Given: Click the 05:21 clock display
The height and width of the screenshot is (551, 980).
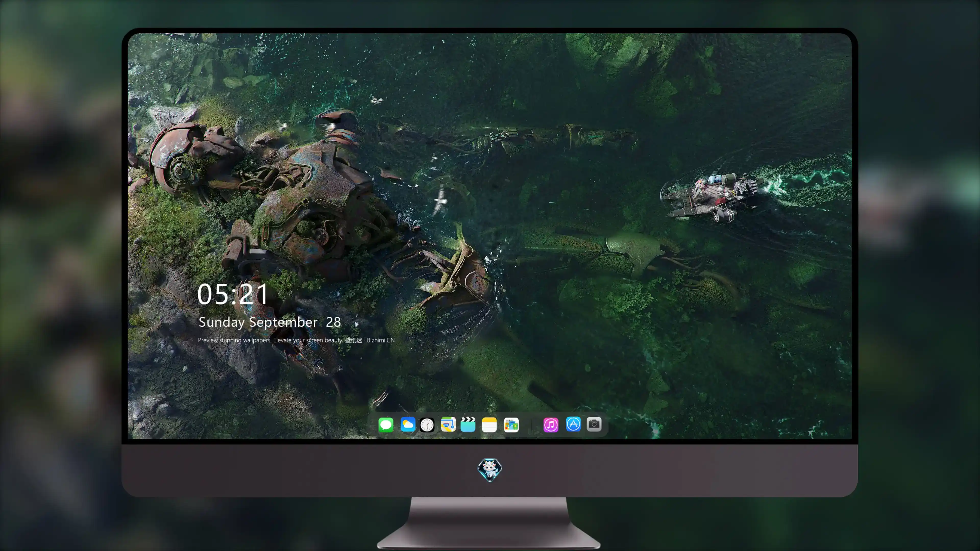Looking at the screenshot, I should (x=232, y=294).
